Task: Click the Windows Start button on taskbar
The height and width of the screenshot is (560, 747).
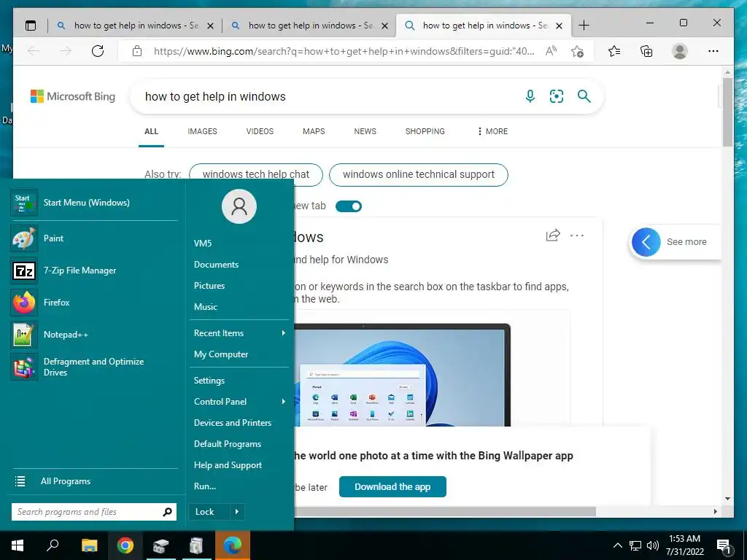Action: point(18,545)
